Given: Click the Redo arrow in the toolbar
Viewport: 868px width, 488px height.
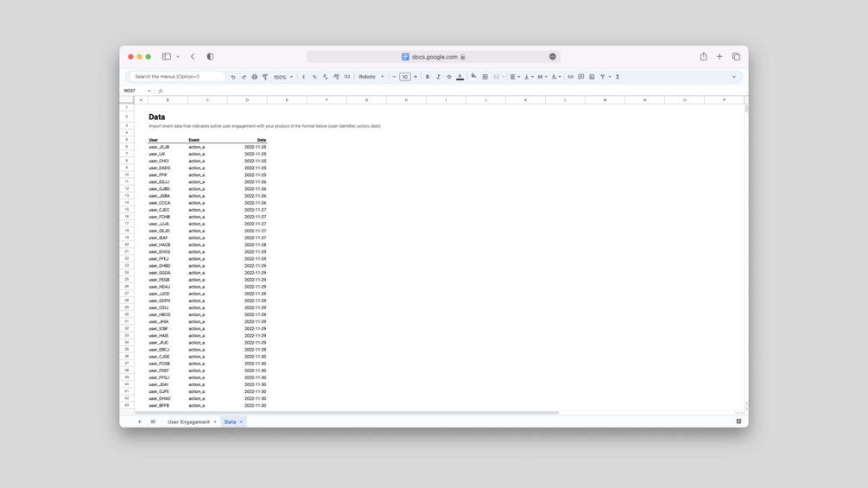Looking at the screenshot, I should [x=244, y=77].
